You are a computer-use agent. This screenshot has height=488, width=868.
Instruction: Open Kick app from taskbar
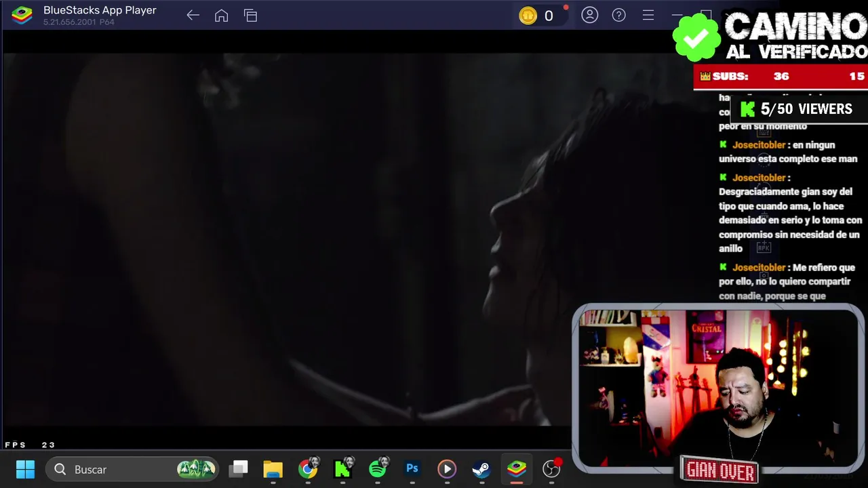click(343, 469)
